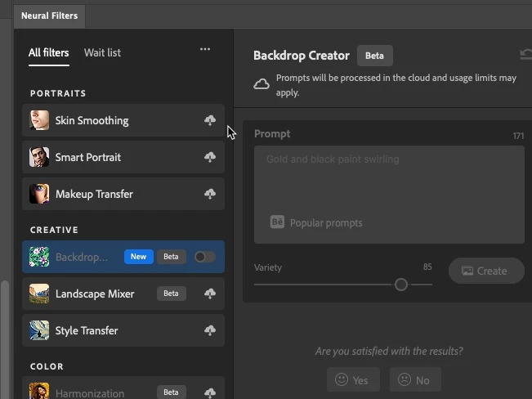This screenshot has width=532, height=399.
Task: Download the Harmonization filter cloud icon
Action: 210,392
